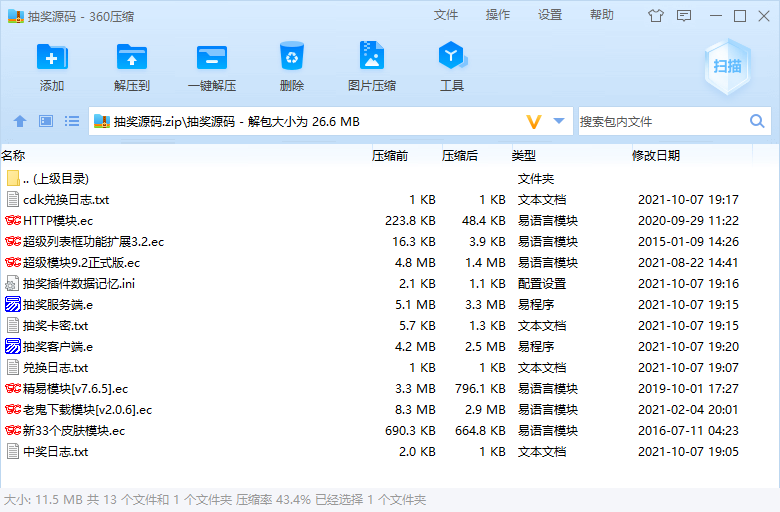The width and height of the screenshot is (780, 512).
Task: Open the 帮助 (Help) menu
Action: (602, 15)
